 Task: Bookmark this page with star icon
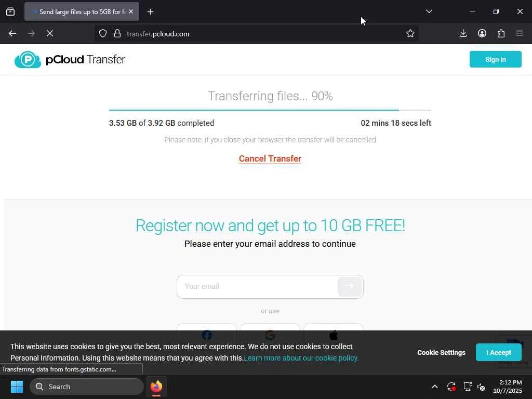pos(410,34)
